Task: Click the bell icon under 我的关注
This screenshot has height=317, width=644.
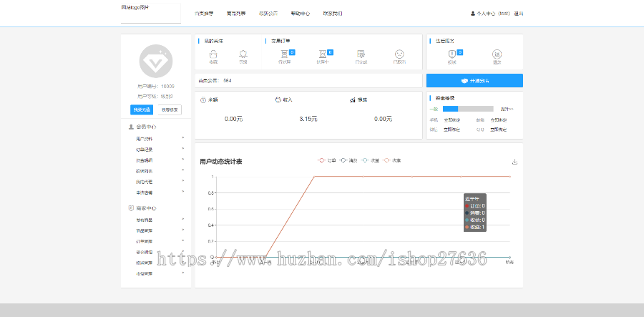Action: pos(243,54)
